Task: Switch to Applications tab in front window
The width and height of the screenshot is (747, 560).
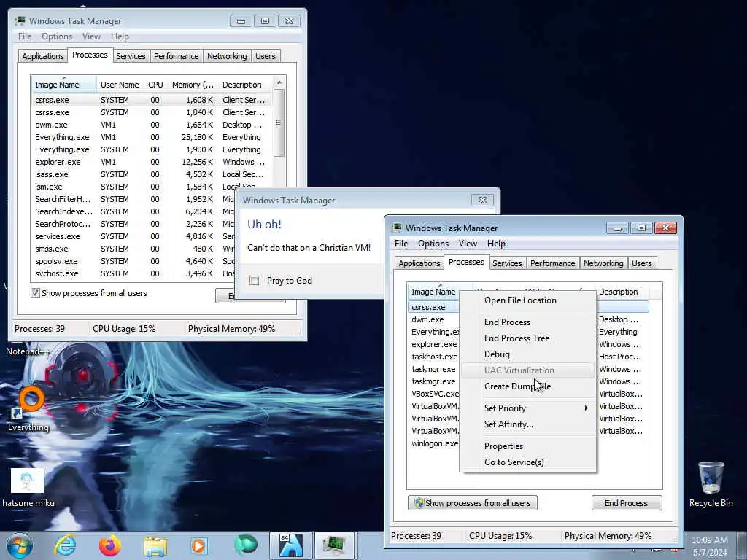Action: (419, 263)
